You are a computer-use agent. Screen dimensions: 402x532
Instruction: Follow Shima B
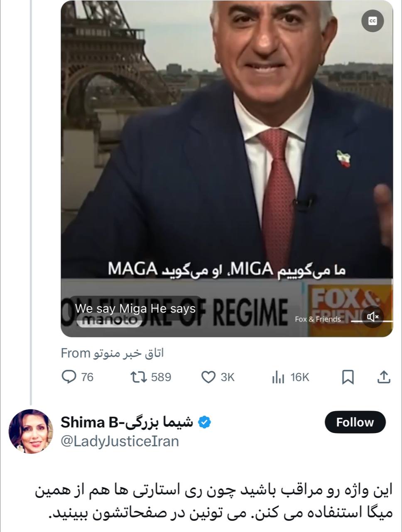355,422
